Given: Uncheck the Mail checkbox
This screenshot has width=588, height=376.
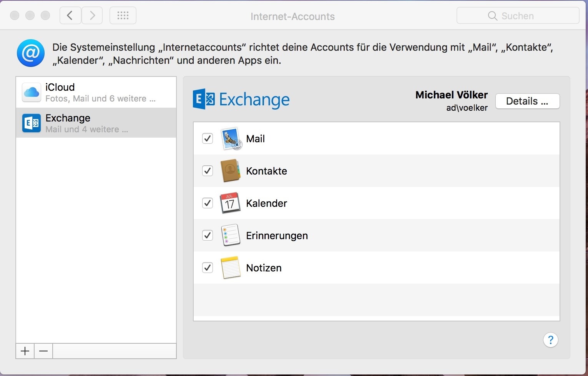Looking at the screenshot, I should (x=208, y=138).
